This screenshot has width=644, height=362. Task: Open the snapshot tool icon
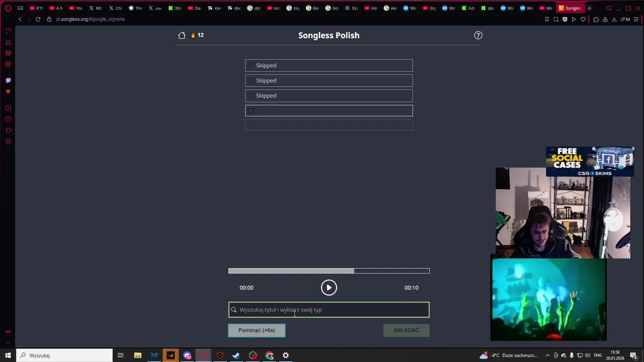click(556, 19)
